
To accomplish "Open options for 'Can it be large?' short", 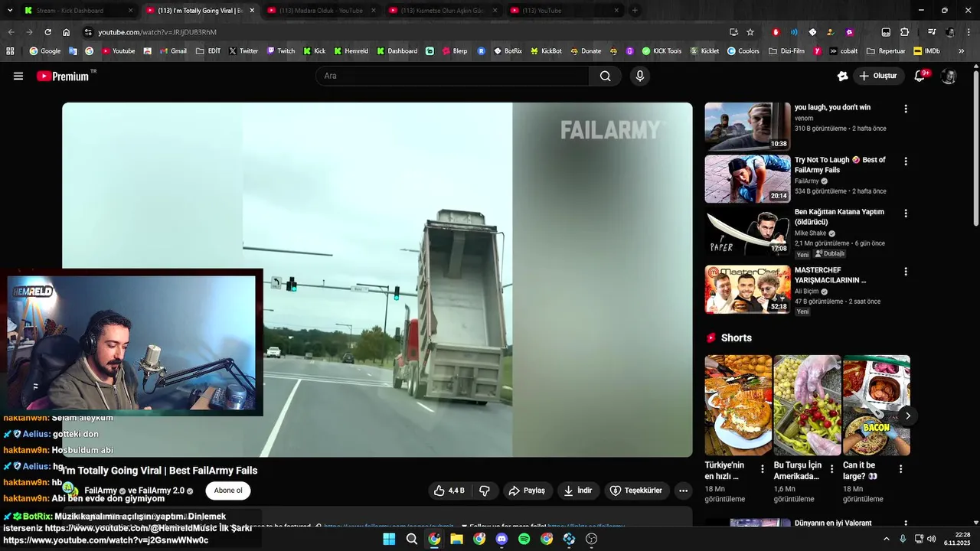I will [900, 469].
